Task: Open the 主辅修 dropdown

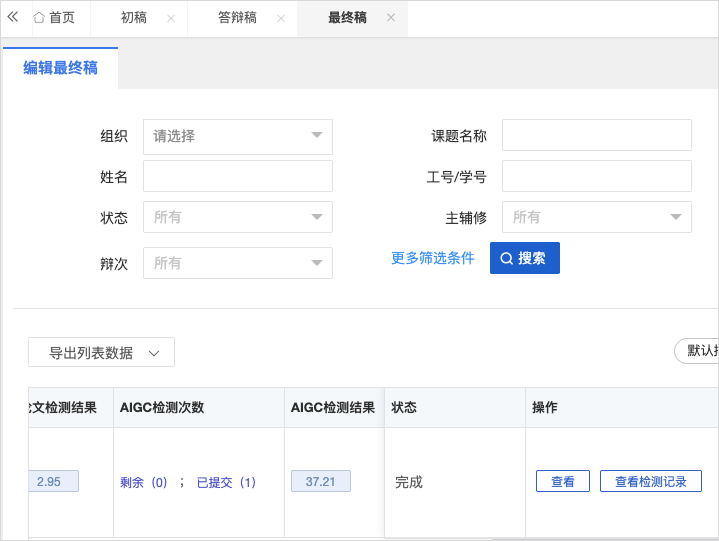Action: (x=597, y=217)
